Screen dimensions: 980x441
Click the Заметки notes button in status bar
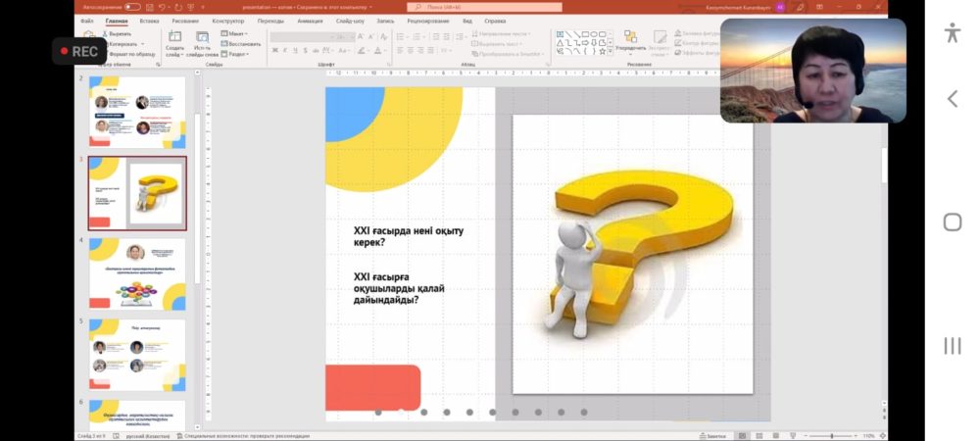(x=712, y=435)
